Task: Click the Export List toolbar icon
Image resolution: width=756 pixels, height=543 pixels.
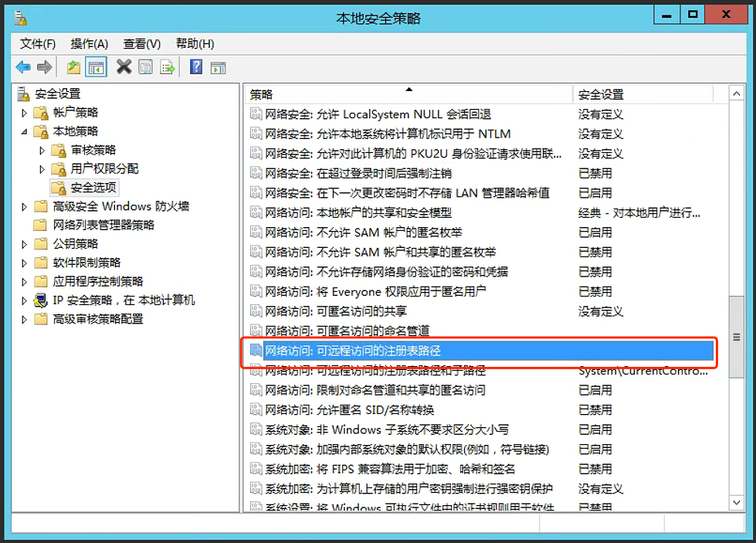Action: [x=167, y=67]
